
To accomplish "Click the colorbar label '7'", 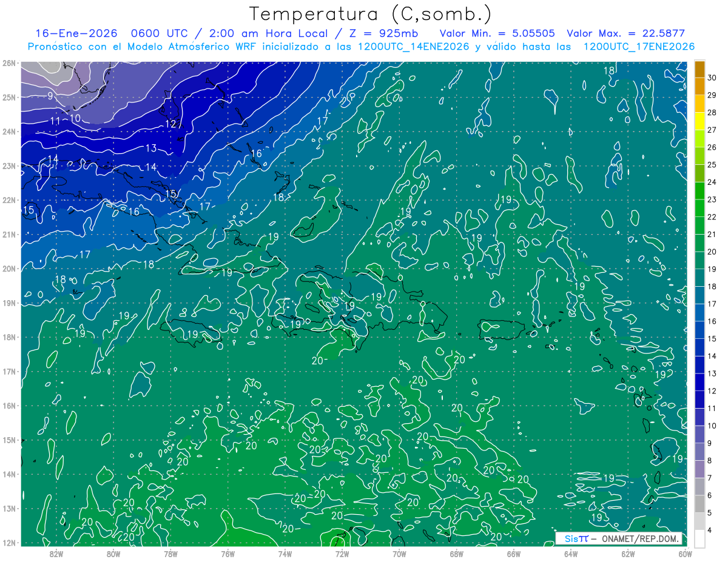I will [x=709, y=478].
